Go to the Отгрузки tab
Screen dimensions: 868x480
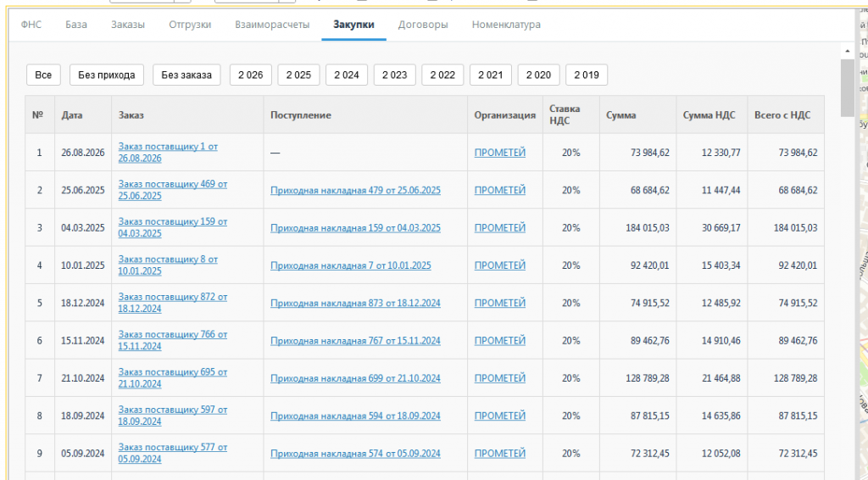click(190, 25)
